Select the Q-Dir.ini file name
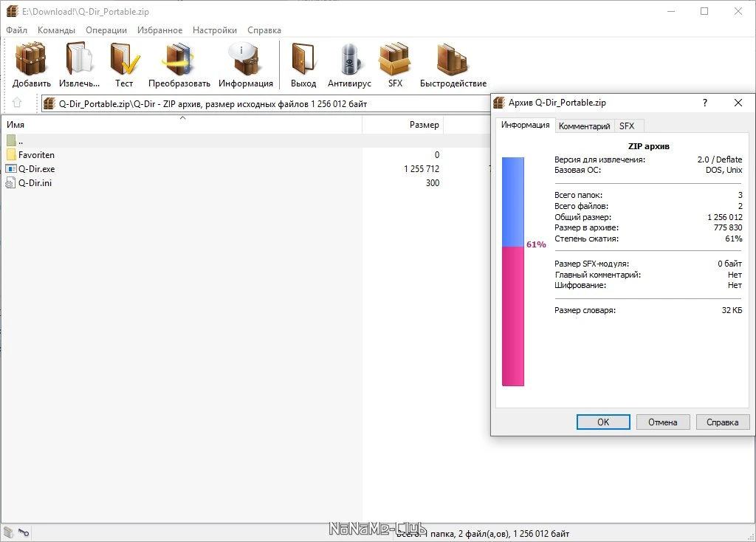This screenshot has width=756, height=542. 35,182
